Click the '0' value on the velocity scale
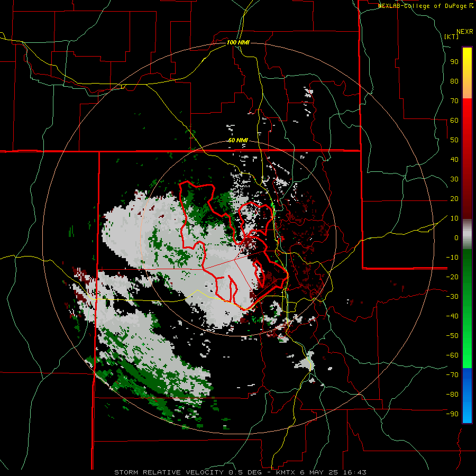 click(456, 237)
